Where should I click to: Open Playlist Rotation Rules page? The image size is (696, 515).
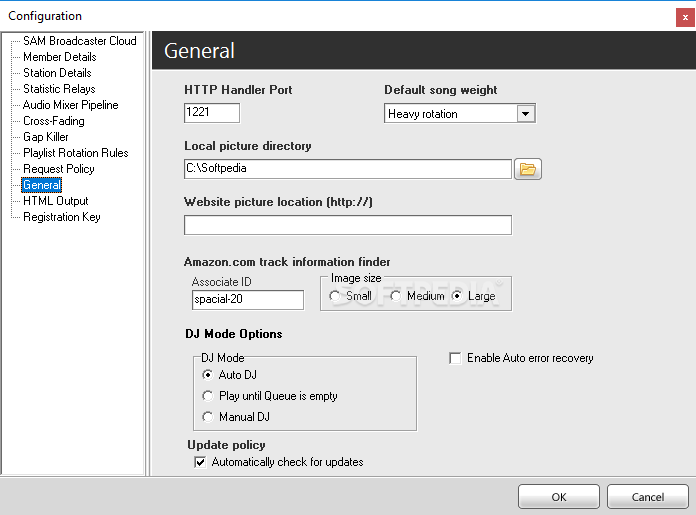(x=75, y=153)
